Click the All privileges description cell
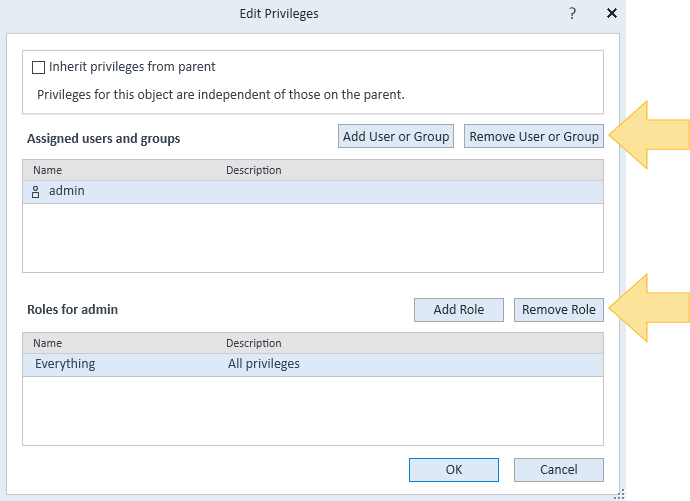The image size is (690, 501). point(264,364)
